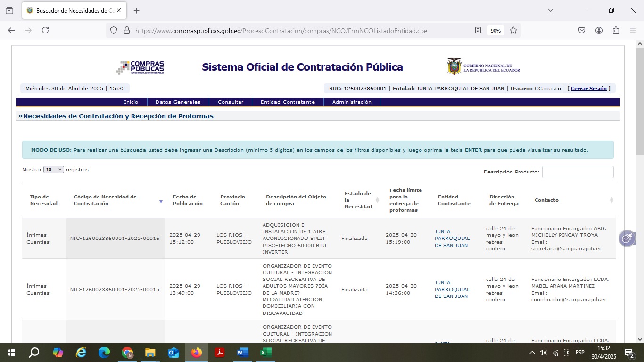The height and width of the screenshot is (362, 644).
Task: Click the Firefox account profile icon
Action: [x=599, y=30]
